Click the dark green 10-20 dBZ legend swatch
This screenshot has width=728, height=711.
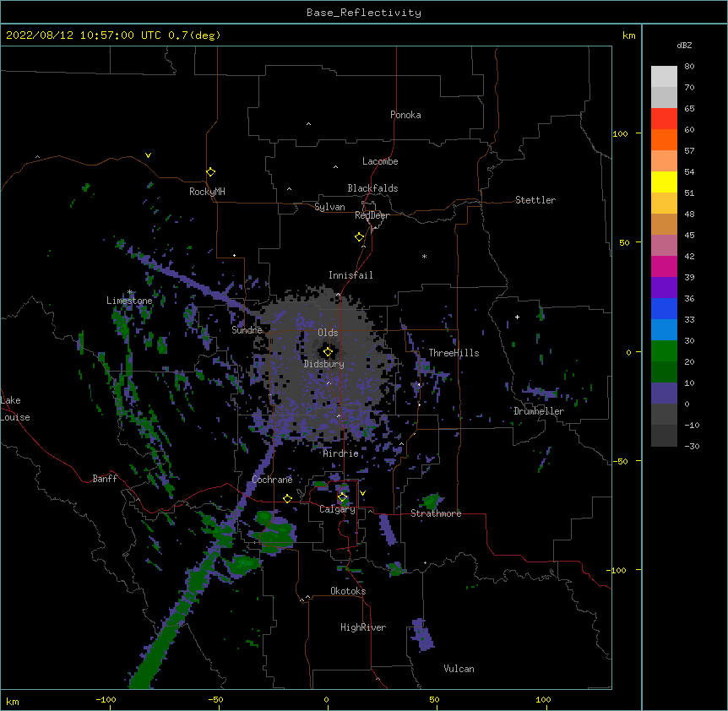click(664, 372)
